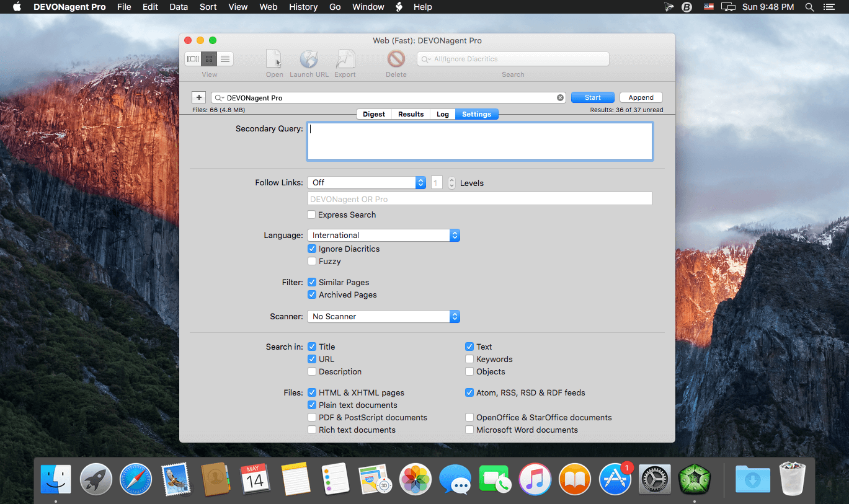This screenshot has width=849, height=504.
Task: Click the Launch URL globe icon
Action: coord(309,59)
